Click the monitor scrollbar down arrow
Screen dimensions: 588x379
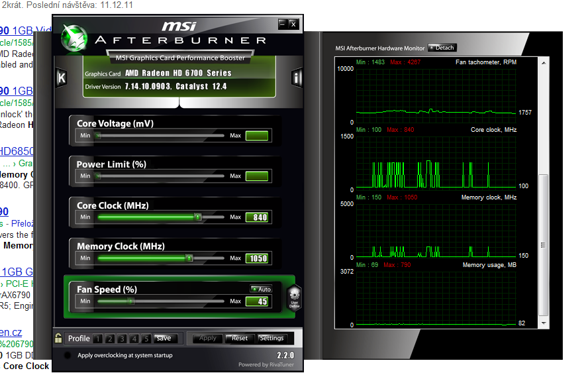(544, 323)
